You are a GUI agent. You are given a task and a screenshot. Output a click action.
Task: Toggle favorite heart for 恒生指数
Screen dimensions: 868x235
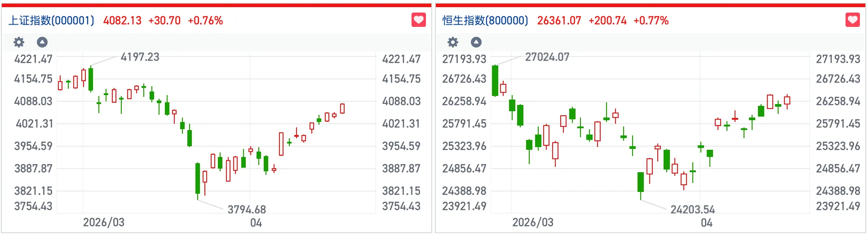tap(852, 20)
